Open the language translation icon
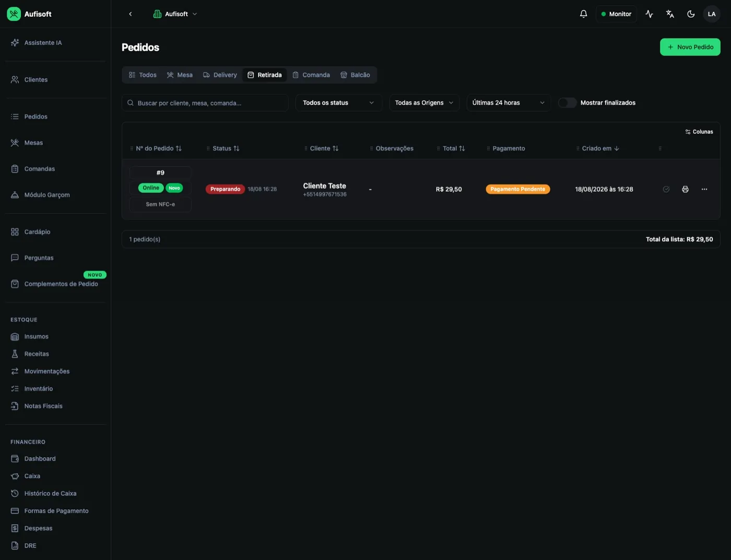Screen dimensions: 731x560 click(x=670, y=14)
